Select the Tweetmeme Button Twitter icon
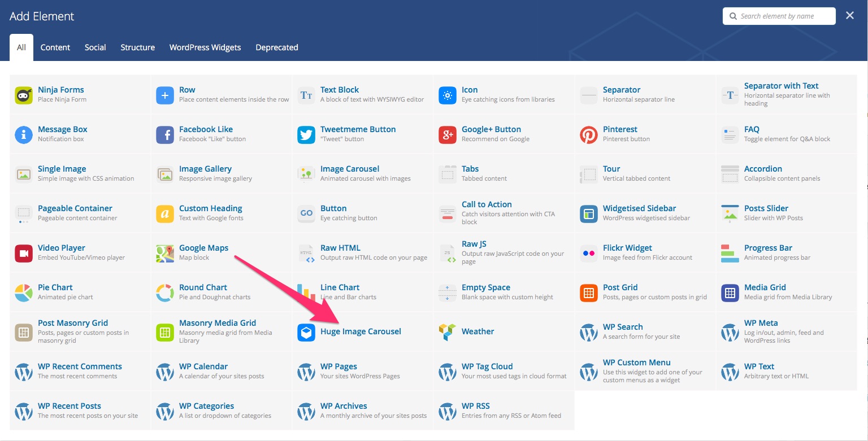Image resolution: width=868 pixels, height=441 pixels. tap(306, 135)
